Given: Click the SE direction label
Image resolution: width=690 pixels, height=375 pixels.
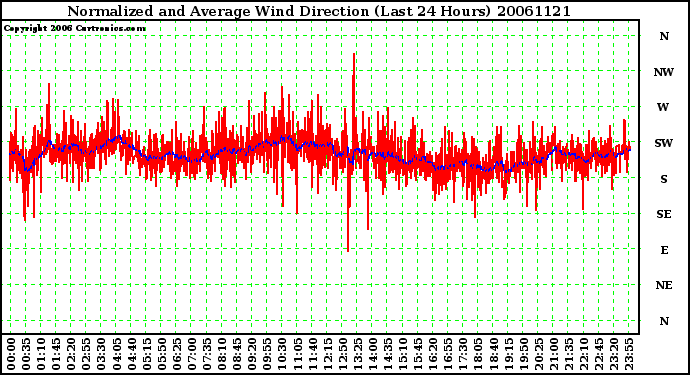Looking at the screenshot, I should [664, 214].
